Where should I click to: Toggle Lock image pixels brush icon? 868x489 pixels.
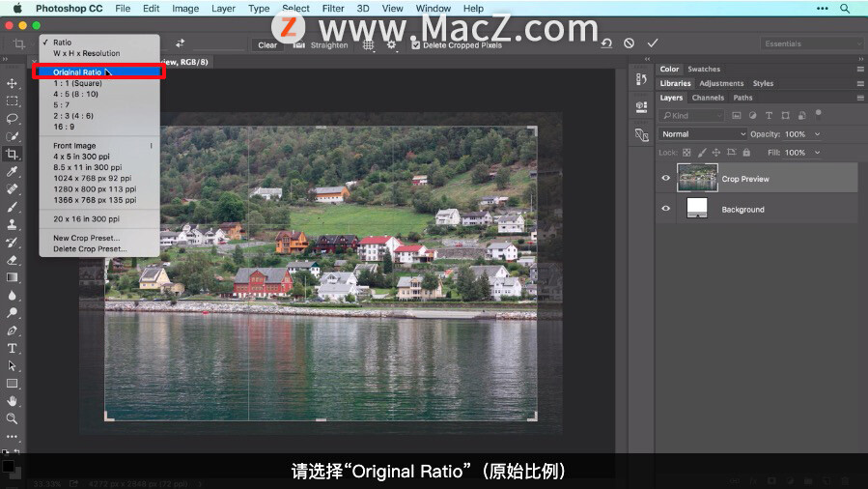tap(701, 153)
